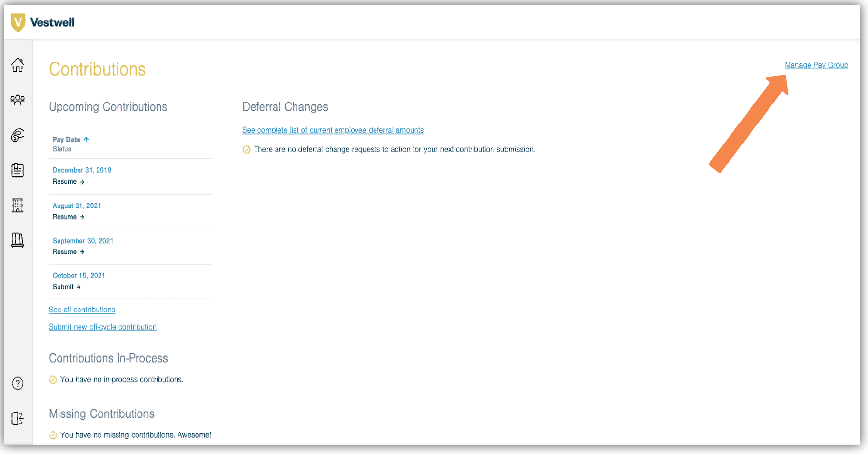Click the logout door icon
Viewport: 868px width, 454px height.
pyautogui.click(x=18, y=418)
